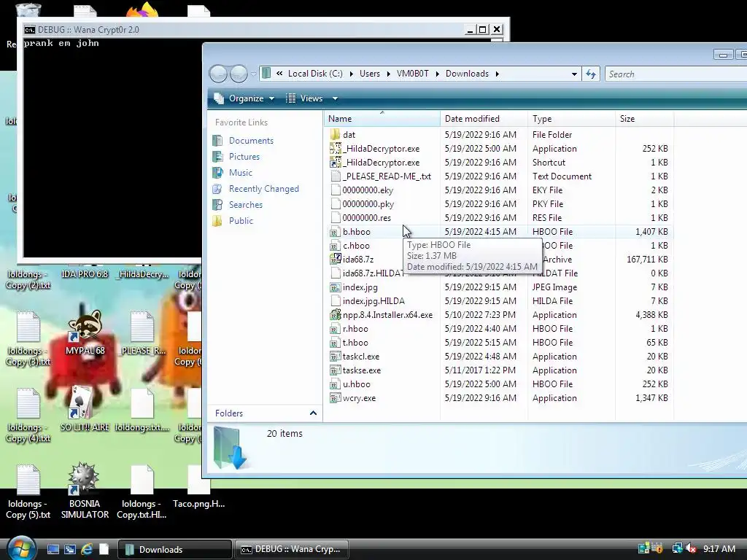Open recent pages dropdown next to Forward
This screenshot has height=560, width=747.
[253, 74]
